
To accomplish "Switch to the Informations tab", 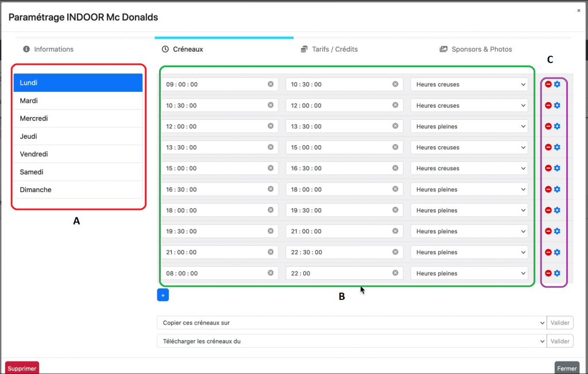I will click(x=48, y=49).
